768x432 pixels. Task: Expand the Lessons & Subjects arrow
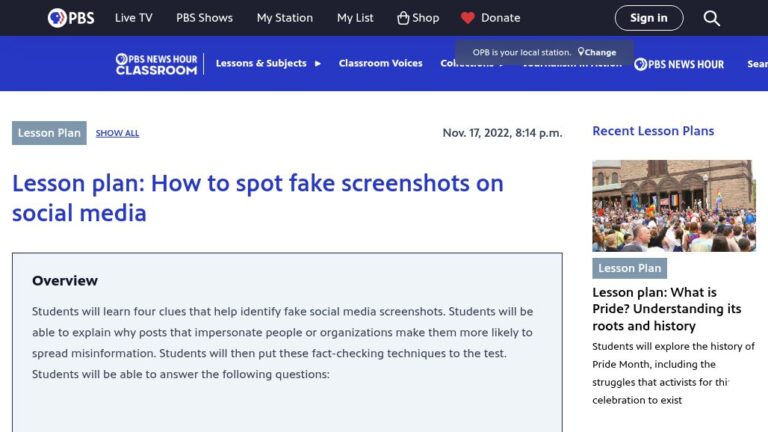[318, 64]
